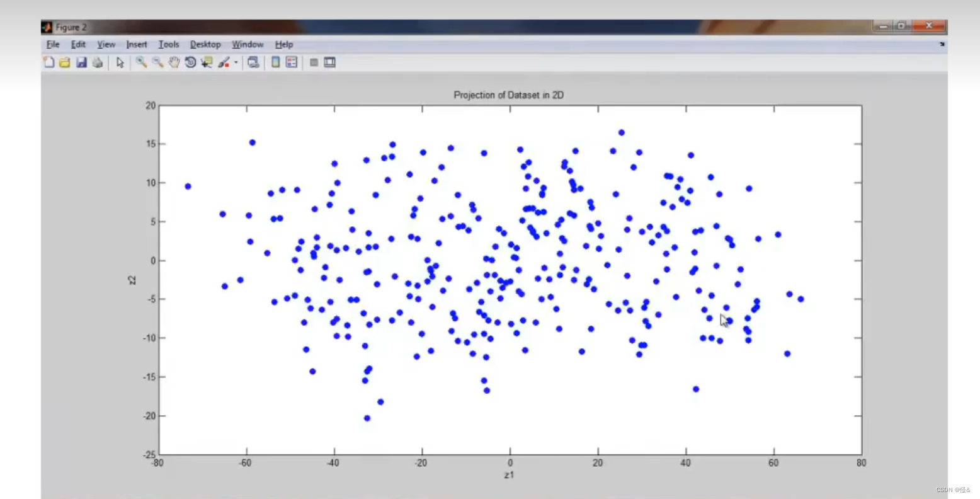Image resolution: width=980 pixels, height=499 pixels.
Task: Select the Zoom Out magnifier tool
Action: (157, 62)
